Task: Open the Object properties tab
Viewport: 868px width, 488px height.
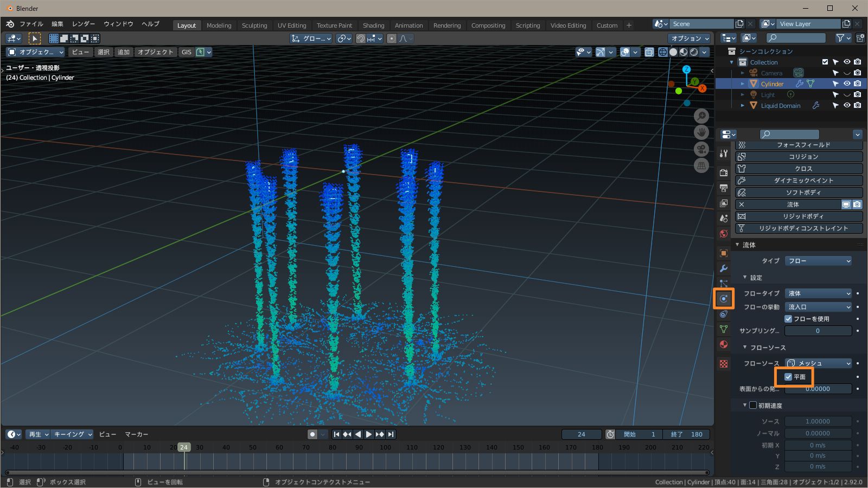Action: pyautogui.click(x=724, y=253)
